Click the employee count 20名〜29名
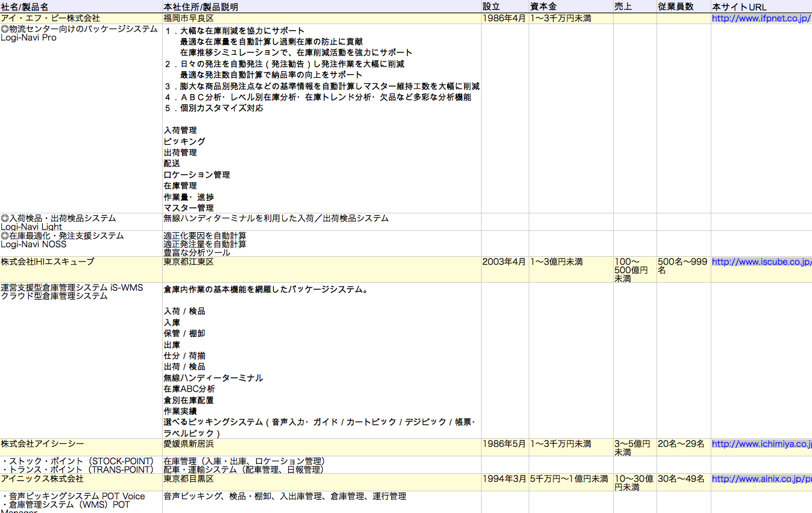 pyautogui.click(x=684, y=447)
